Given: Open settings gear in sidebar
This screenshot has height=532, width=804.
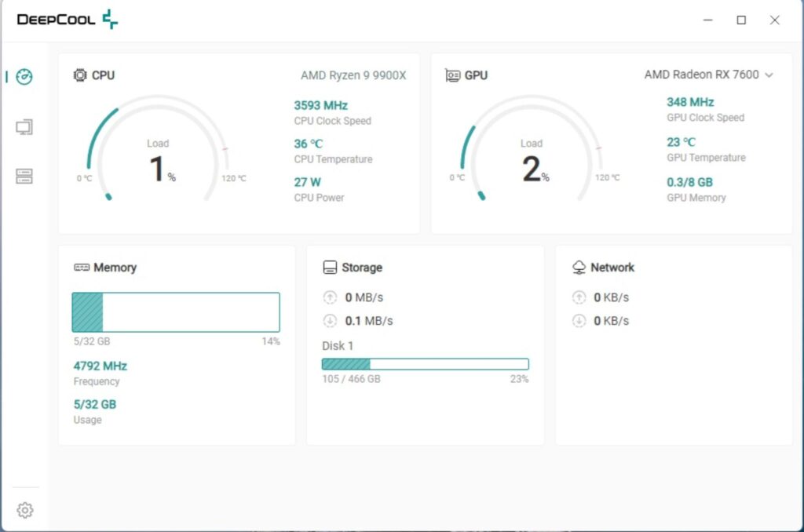Looking at the screenshot, I should (x=24, y=510).
